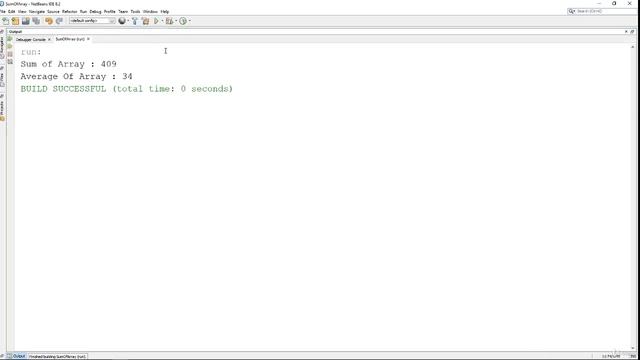Image resolution: width=640 pixels, height=360 pixels.
Task: Close the Output window with its X
Action: point(627,31)
